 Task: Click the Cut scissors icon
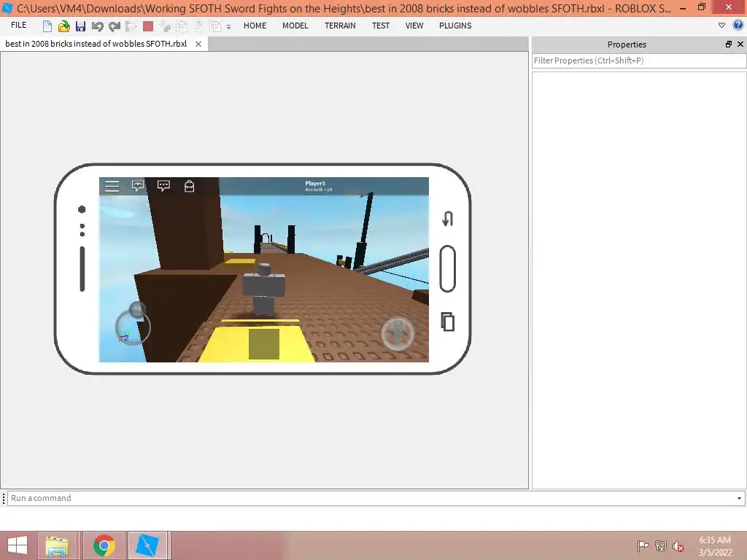tap(165, 26)
